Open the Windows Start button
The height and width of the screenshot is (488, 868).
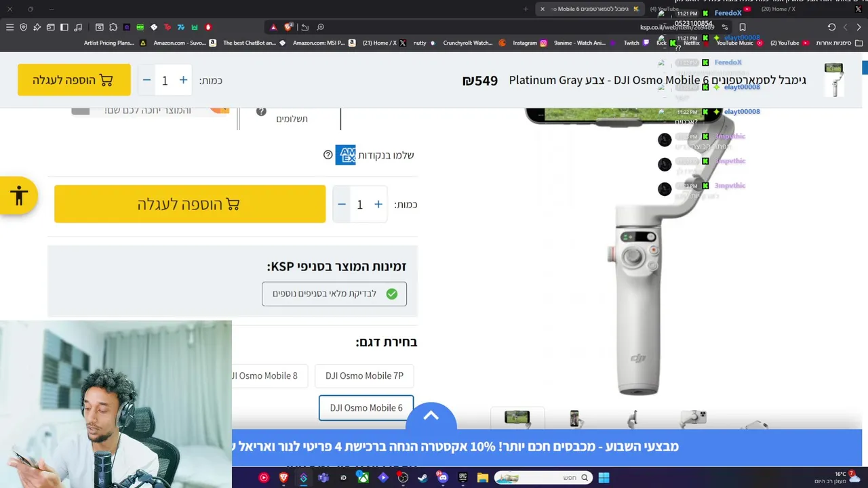click(604, 478)
